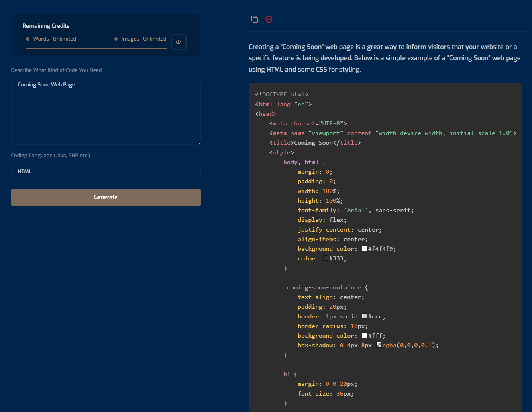The height and width of the screenshot is (412, 532).
Task: Click the Images Unlimited credit label
Action: click(x=144, y=39)
